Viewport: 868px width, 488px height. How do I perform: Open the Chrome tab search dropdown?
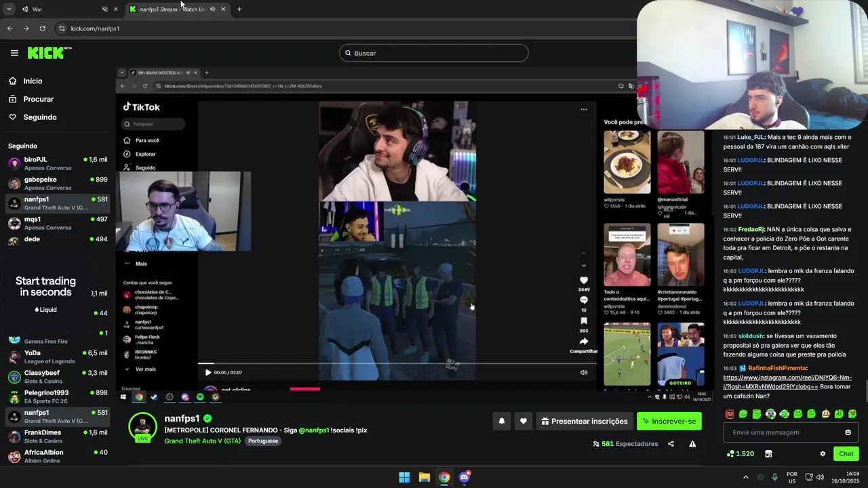[9, 9]
